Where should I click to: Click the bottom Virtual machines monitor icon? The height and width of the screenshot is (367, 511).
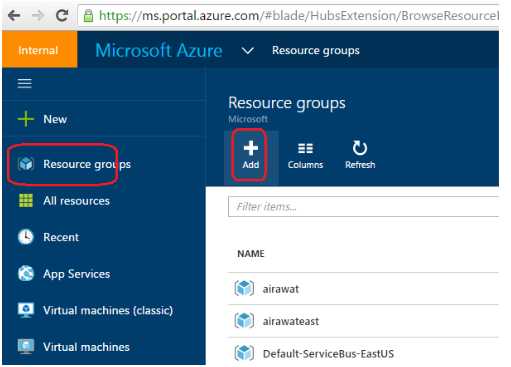pyautogui.click(x=26, y=346)
